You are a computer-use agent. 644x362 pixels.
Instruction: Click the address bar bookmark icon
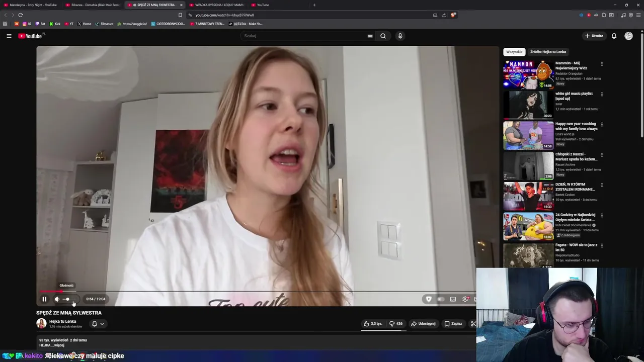180,15
